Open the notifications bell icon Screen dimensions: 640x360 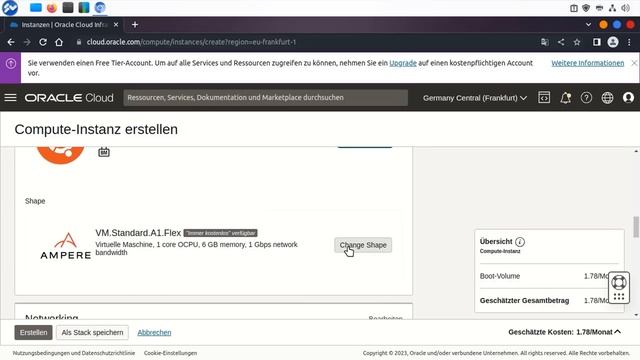pyautogui.click(x=565, y=98)
